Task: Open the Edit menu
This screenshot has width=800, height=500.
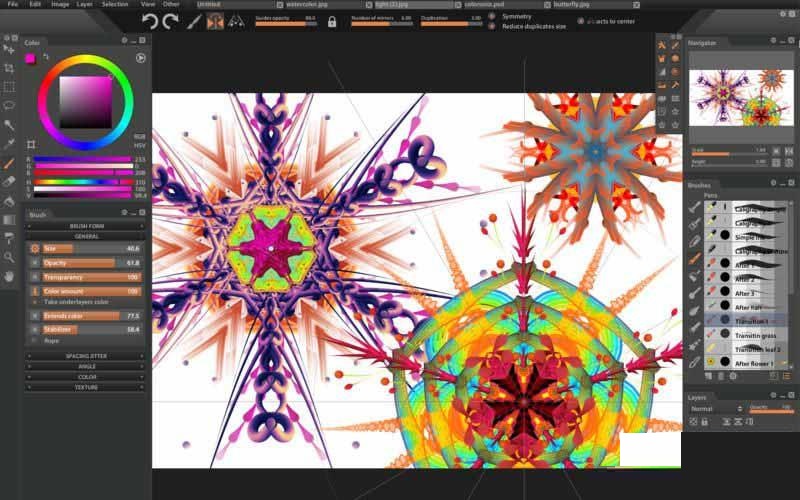Action: (x=35, y=4)
